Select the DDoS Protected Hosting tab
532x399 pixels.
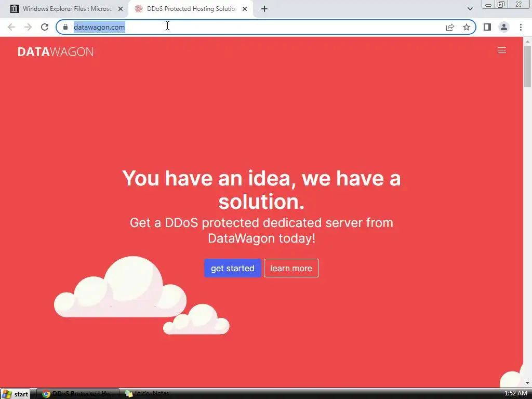tap(190, 9)
